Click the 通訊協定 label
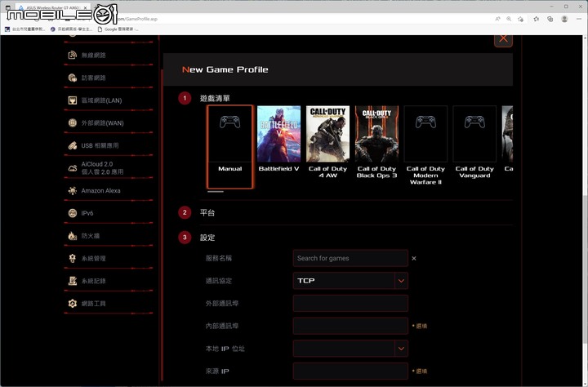The image size is (588, 387). click(219, 281)
